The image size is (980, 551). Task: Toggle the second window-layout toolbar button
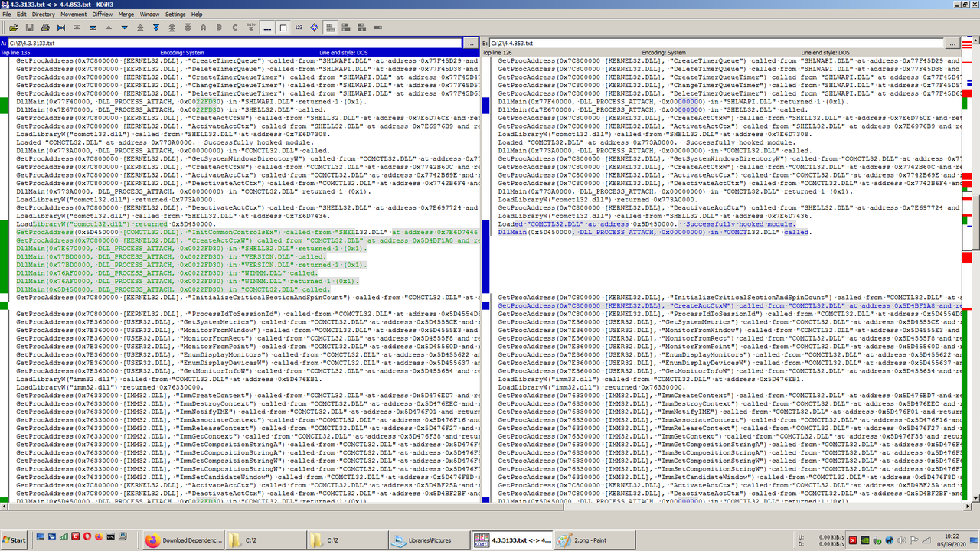(x=346, y=28)
